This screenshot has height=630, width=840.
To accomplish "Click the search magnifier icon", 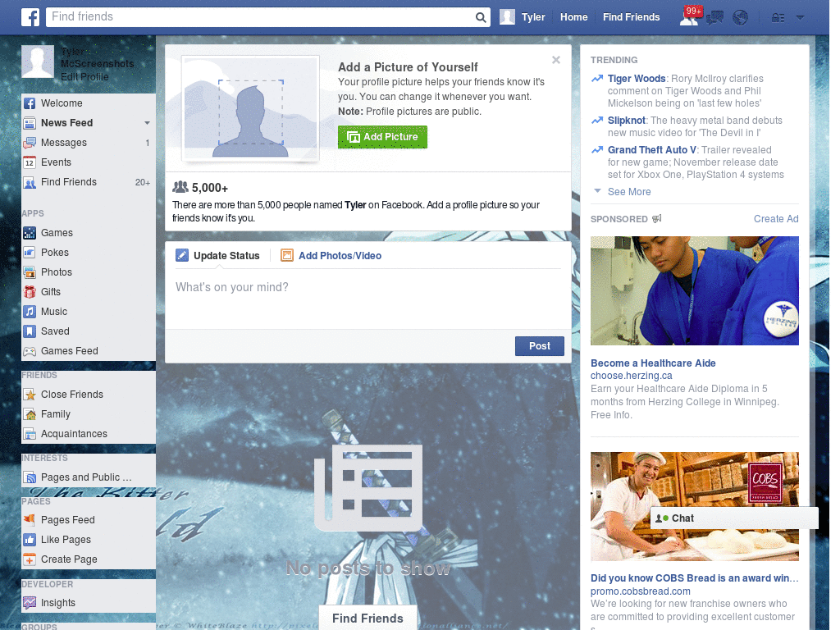I will [481, 17].
